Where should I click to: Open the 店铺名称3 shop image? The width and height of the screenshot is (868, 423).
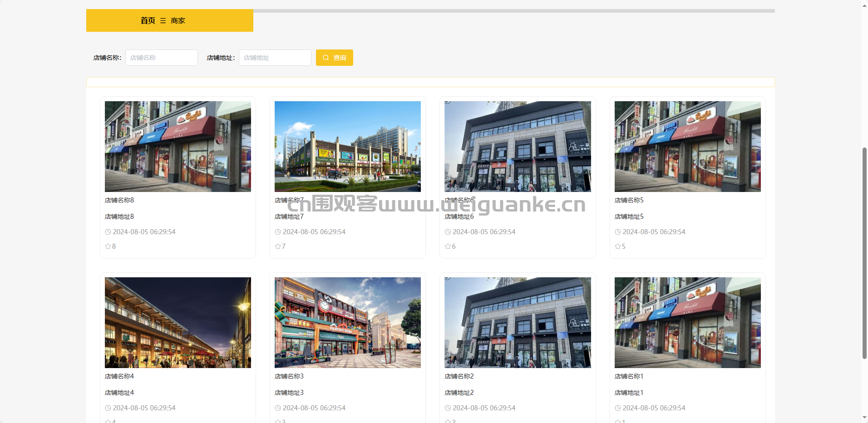click(348, 323)
